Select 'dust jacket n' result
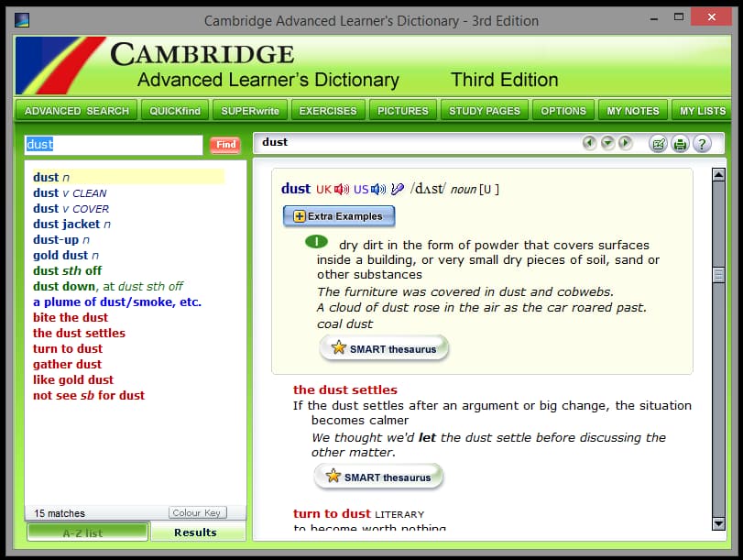 click(x=71, y=224)
